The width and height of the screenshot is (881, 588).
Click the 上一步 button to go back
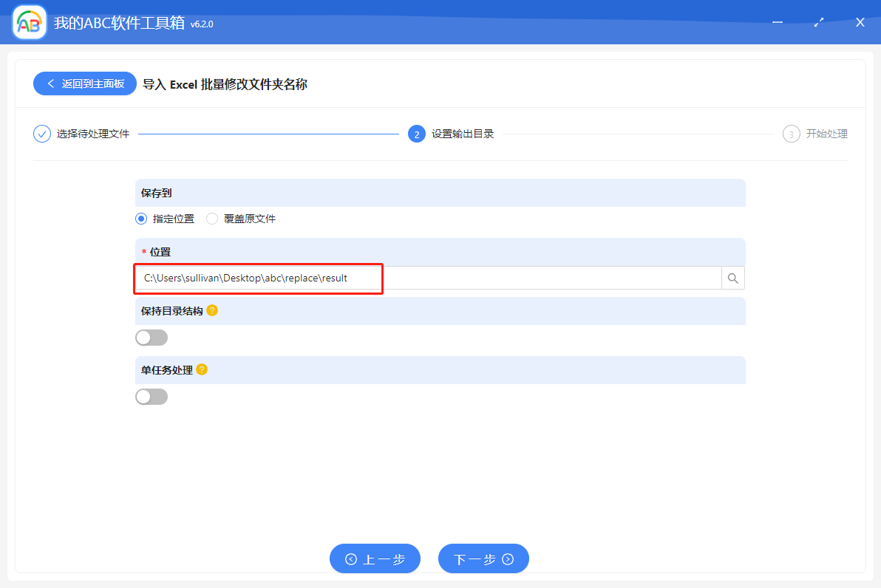coord(375,558)
